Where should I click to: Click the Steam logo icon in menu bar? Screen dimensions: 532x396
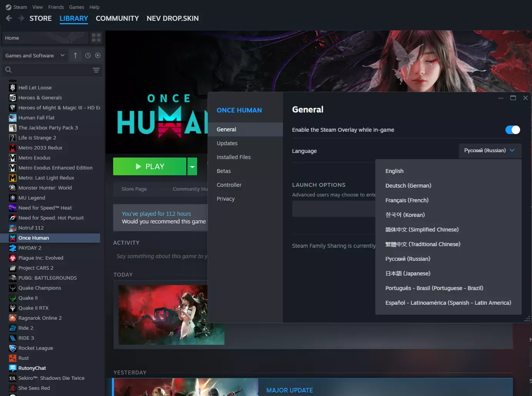click(8, 7)
